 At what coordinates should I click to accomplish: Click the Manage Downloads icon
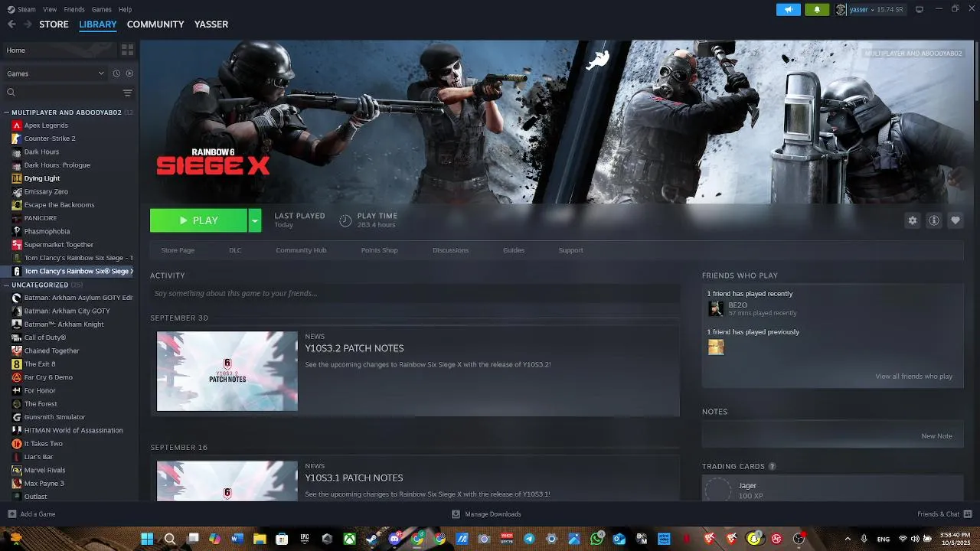tap(456, 514)
